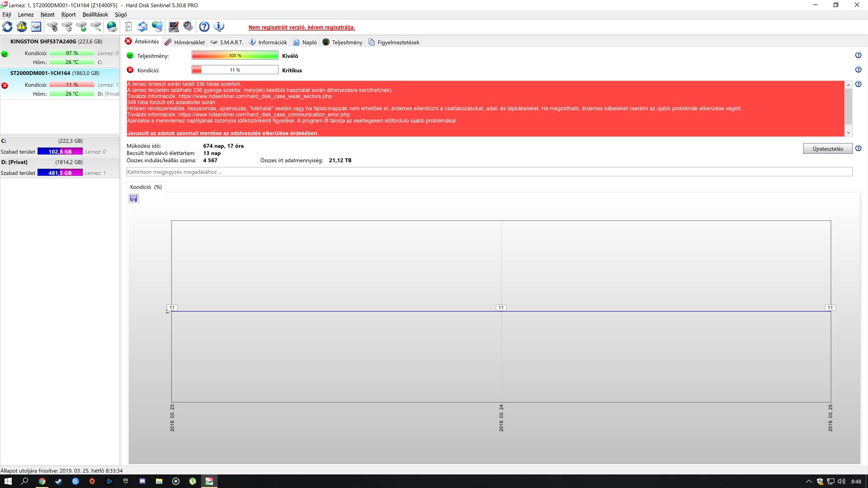This screenshot has height=488, width=868.
Task: Click the unregistered version registration link
Action: [x=301, y=27]
